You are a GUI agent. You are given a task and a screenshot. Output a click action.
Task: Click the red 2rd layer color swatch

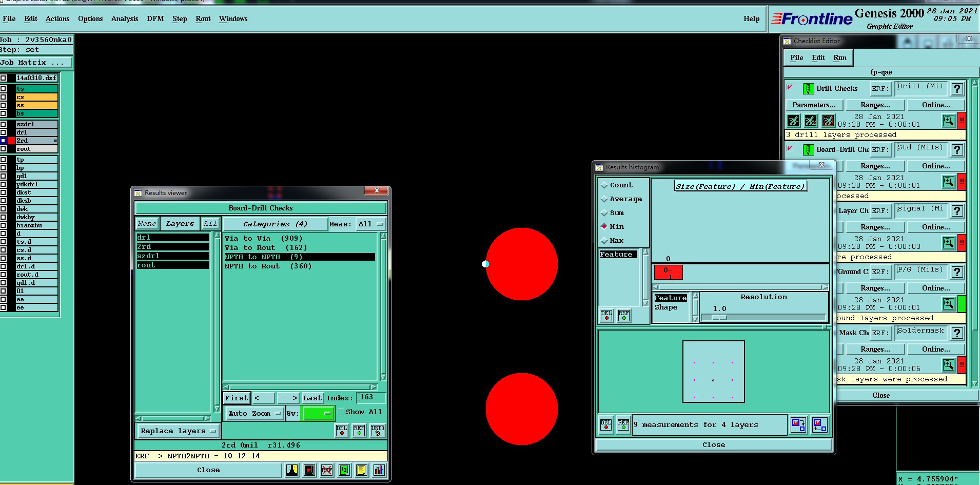pos(11,141)
